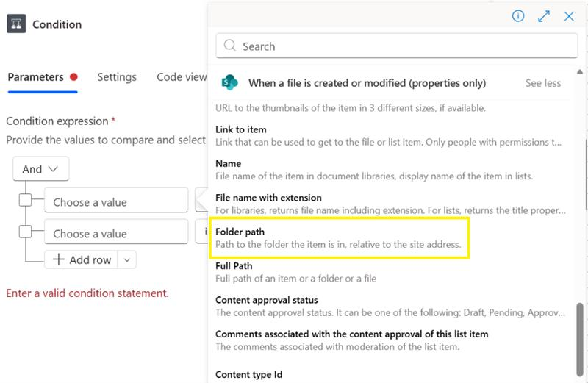Open the And operator dropdown

(x=41, y=169)
